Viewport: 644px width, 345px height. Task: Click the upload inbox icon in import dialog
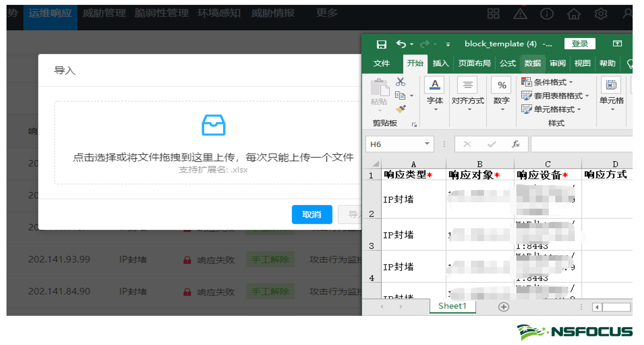click(214, 125)
